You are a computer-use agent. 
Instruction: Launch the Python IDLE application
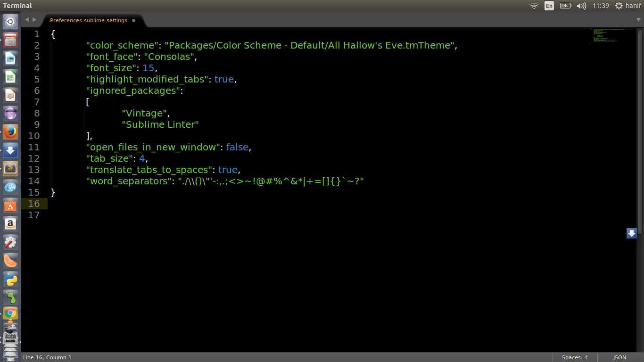pos(10,279)
